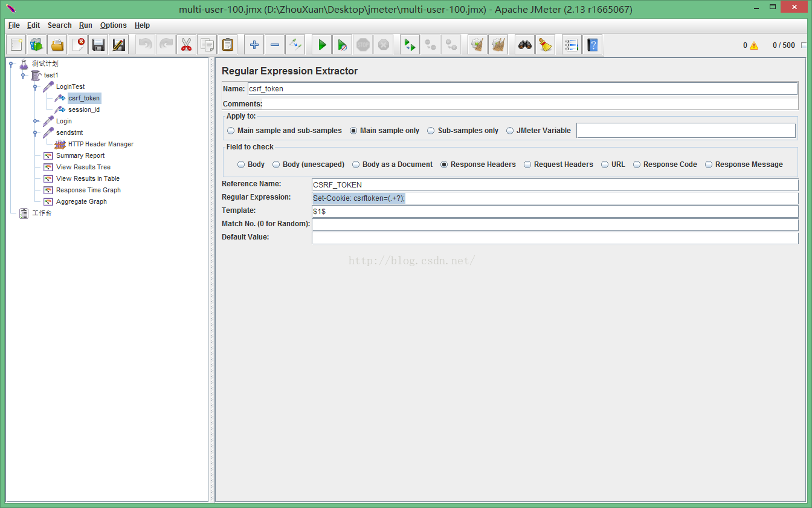Open Search with the binoculars icon
The image size is (812, 508).
click(525, 45)
